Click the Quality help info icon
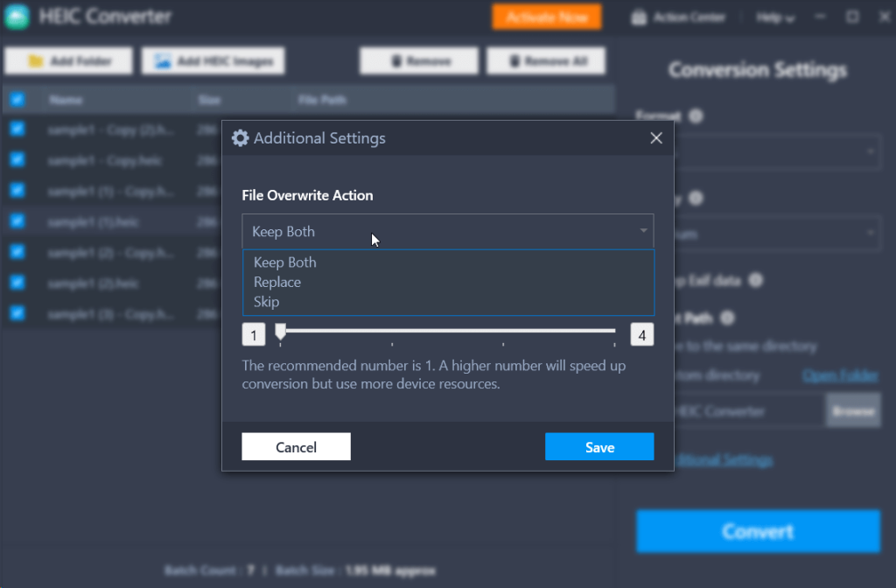 (x=696, y=199)
